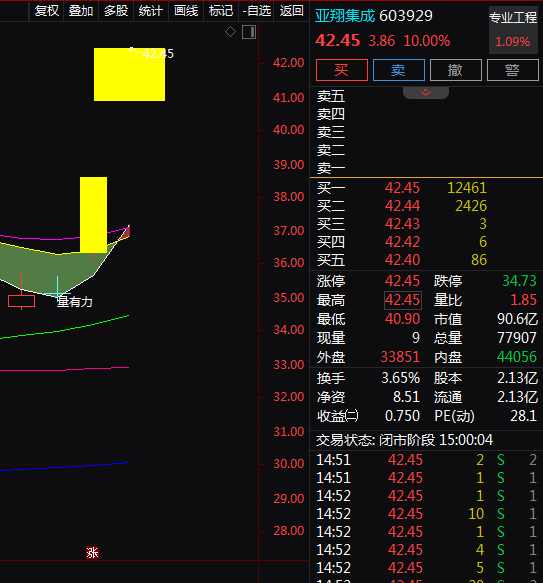Open the 专业工程 sector box

coord(513,30)
